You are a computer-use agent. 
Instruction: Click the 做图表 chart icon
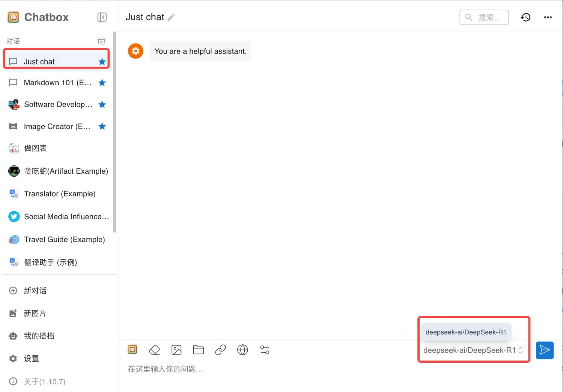pos(14,148)
